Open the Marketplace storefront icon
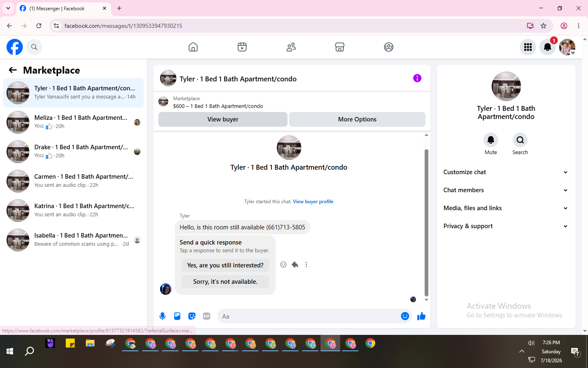This screenshot has width=588, height=368. tap(340, 47)
